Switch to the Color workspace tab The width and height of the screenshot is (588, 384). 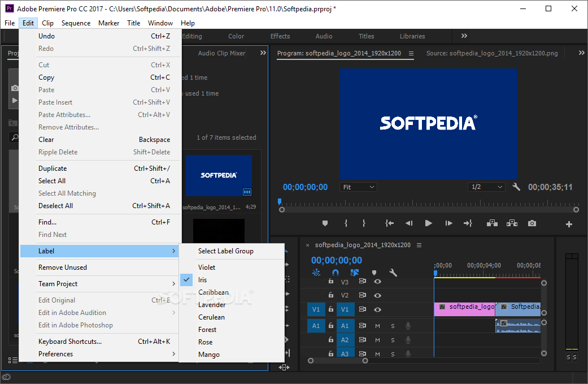(236, 36)
